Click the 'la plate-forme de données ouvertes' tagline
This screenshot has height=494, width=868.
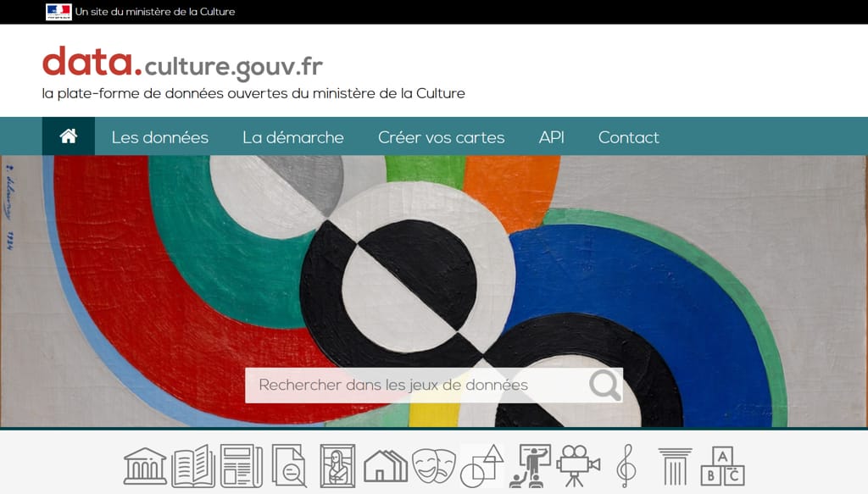(253, 93)
